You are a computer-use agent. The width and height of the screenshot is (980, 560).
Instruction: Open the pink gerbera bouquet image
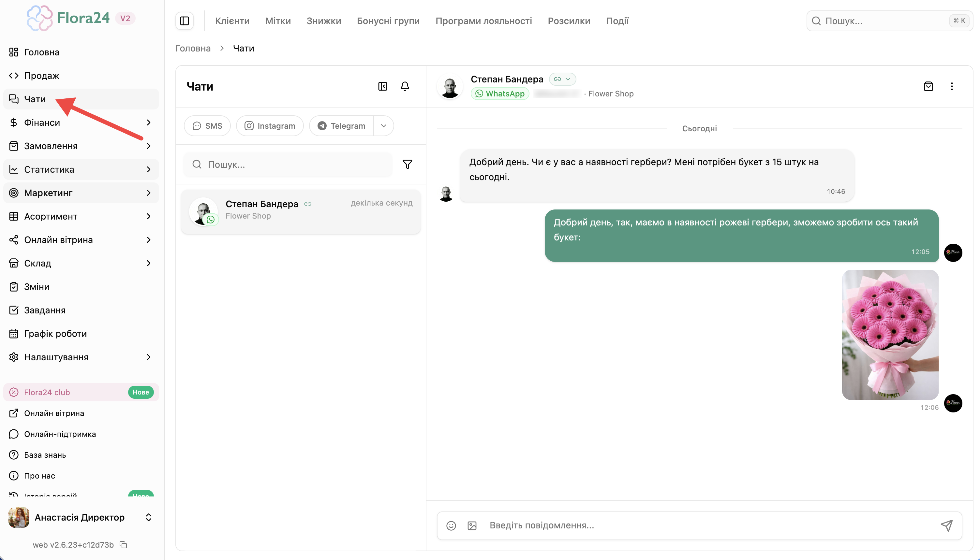(890, 335)
